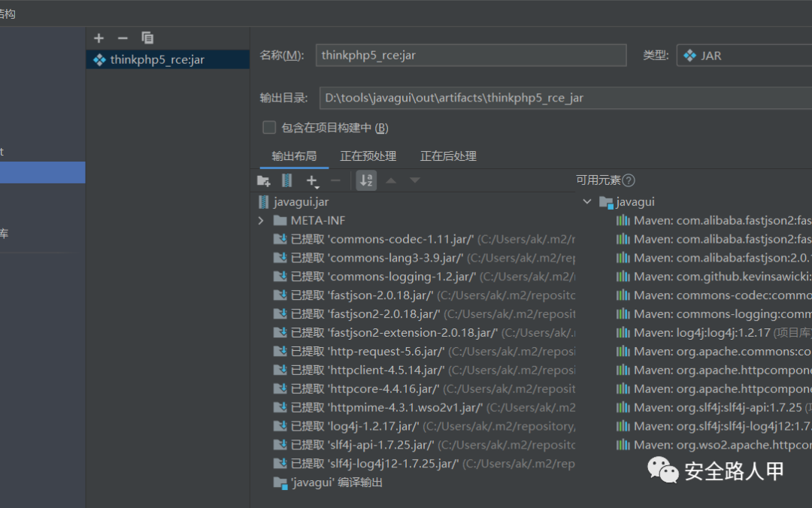
Task: Move layout element up
Action: (391, 180)
